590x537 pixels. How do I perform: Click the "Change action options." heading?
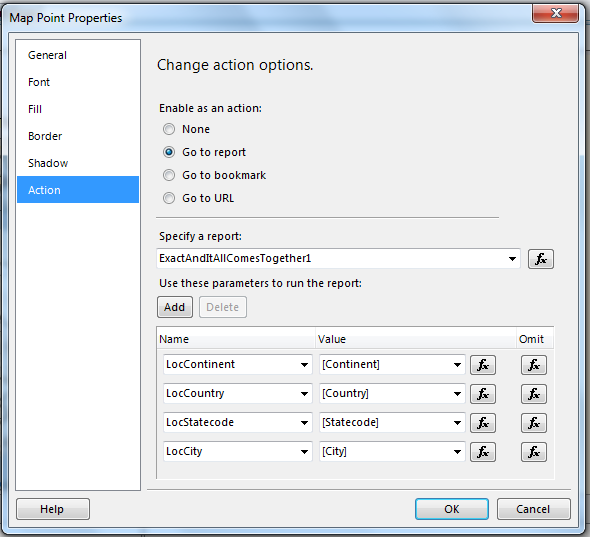click(x=235, y=65)
